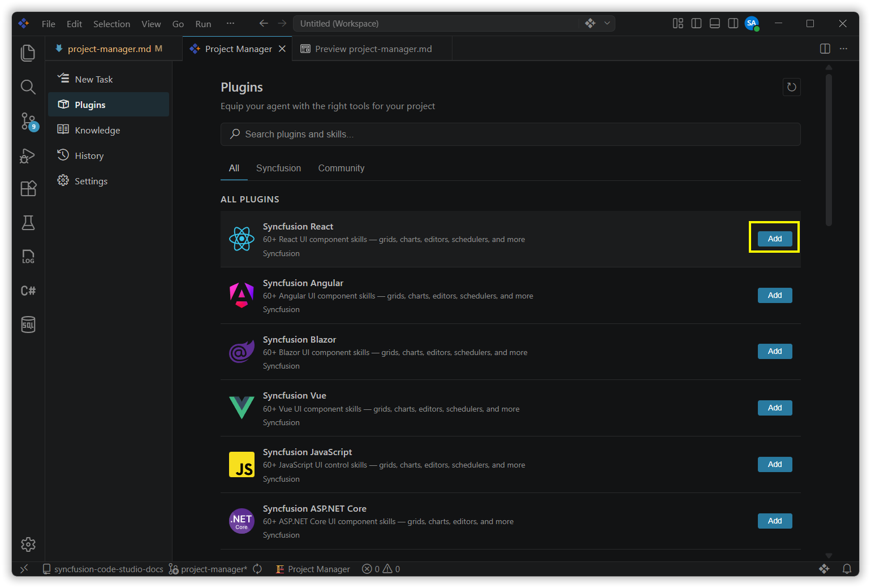This screenshot has height=588, width=871.
Task: Open editor More Actions ellipsis
Action: [843, 49]
